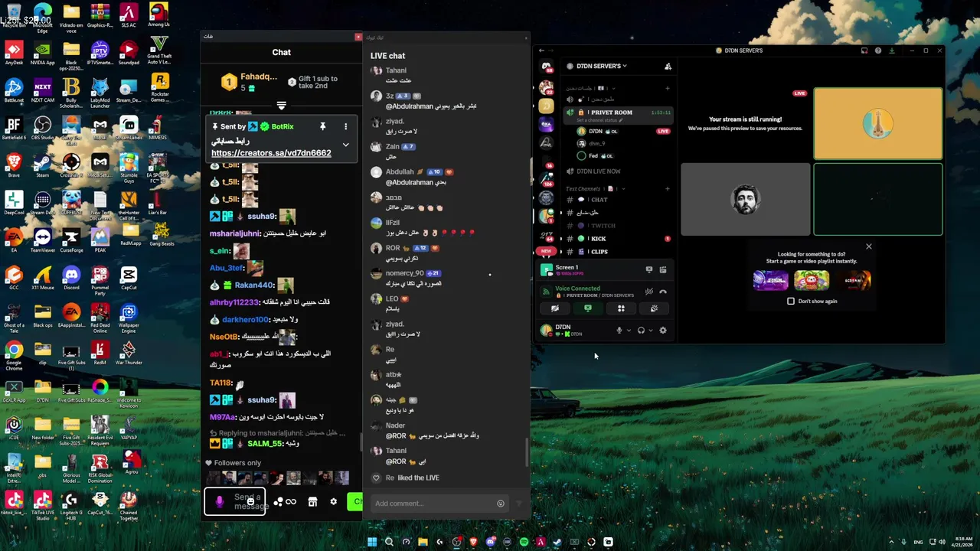This screenshot has height=551, width=980.
Task: Open the Windows Start button on taskbar
Action: tap(372, 542)
